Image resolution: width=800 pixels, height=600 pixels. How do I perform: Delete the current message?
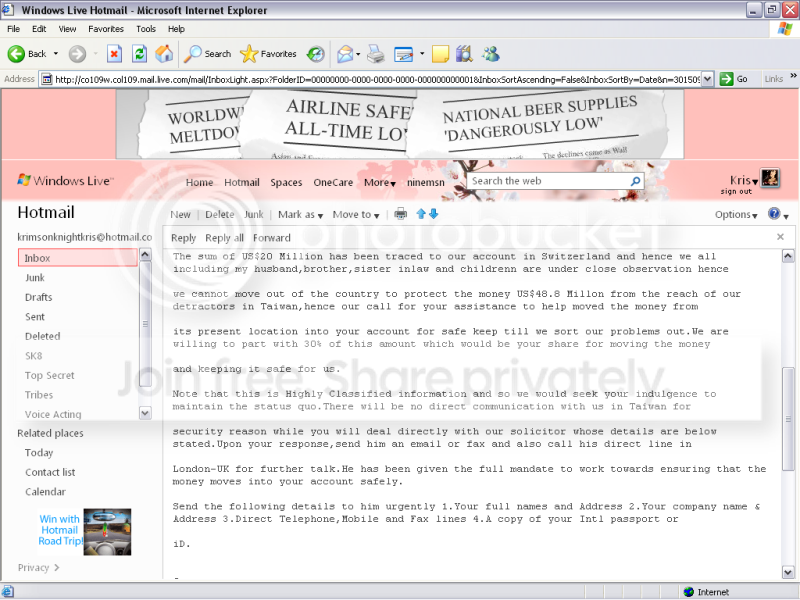tap(219, 215)
